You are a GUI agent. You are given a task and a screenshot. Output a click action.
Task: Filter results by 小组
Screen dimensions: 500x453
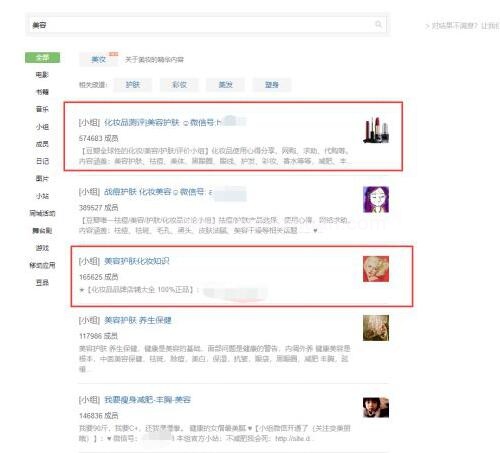[42, 127]
